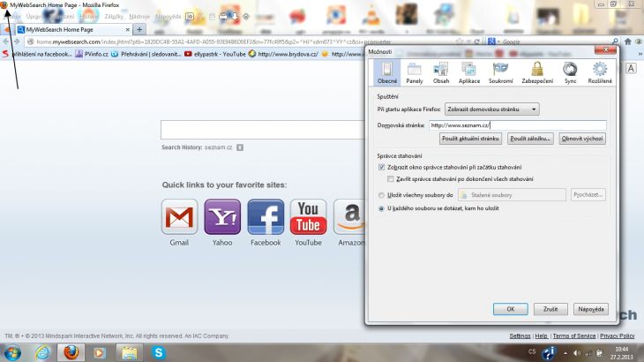This screenshot has width=644, height=362.
Task: Open the Facebook quick link icon
Action: click(x=266, y=217)
